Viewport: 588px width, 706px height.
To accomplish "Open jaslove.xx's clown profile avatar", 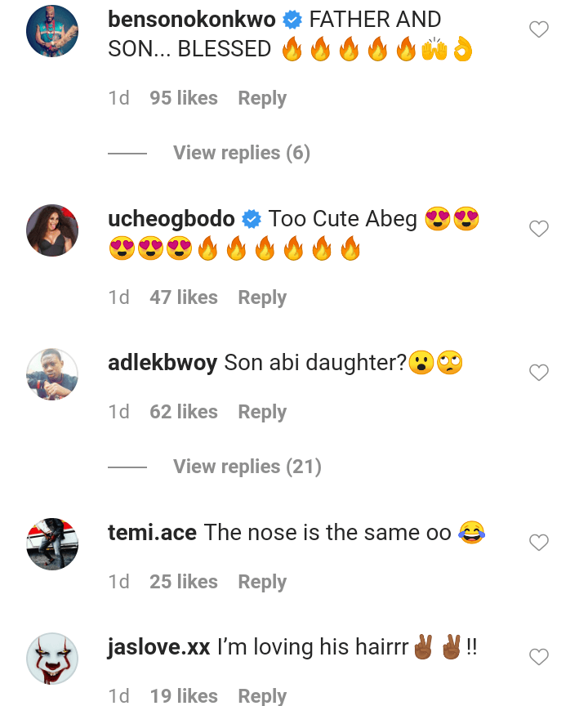I will [52, 658].
